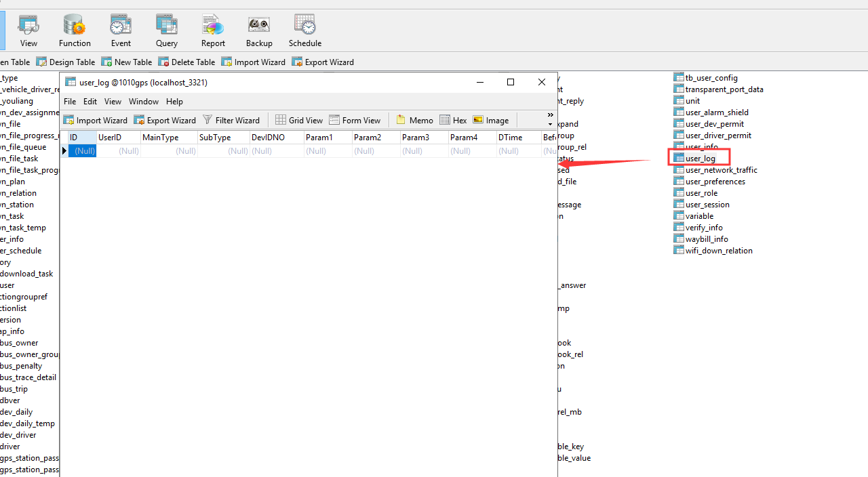Open the Hex viewer
The image size is (868, 477).
(x=453, y=120)
